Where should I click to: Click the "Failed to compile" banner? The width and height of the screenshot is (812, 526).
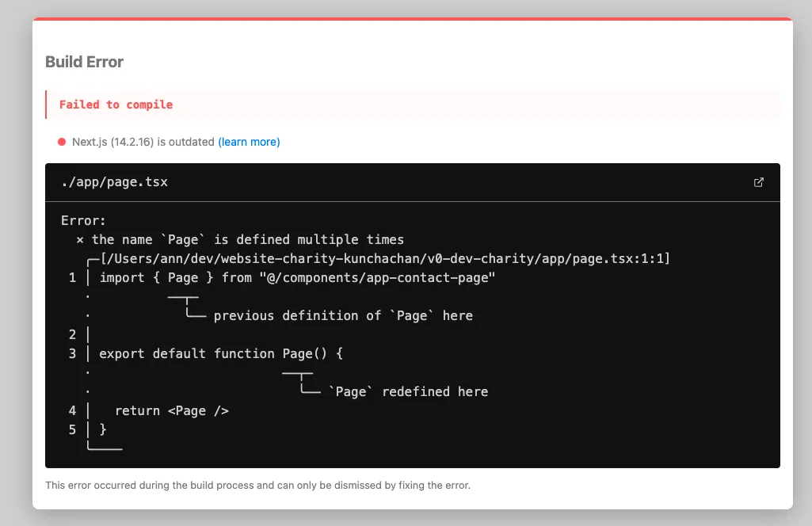(x=116, y=104)
